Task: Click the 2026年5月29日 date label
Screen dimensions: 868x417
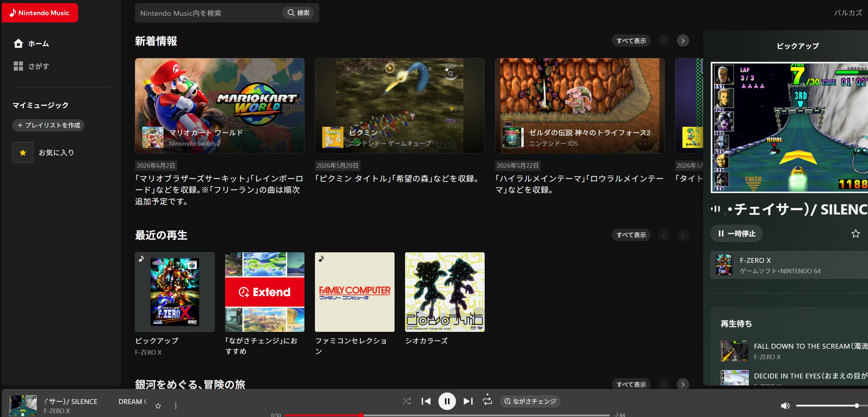Action: tap(337, 165)
